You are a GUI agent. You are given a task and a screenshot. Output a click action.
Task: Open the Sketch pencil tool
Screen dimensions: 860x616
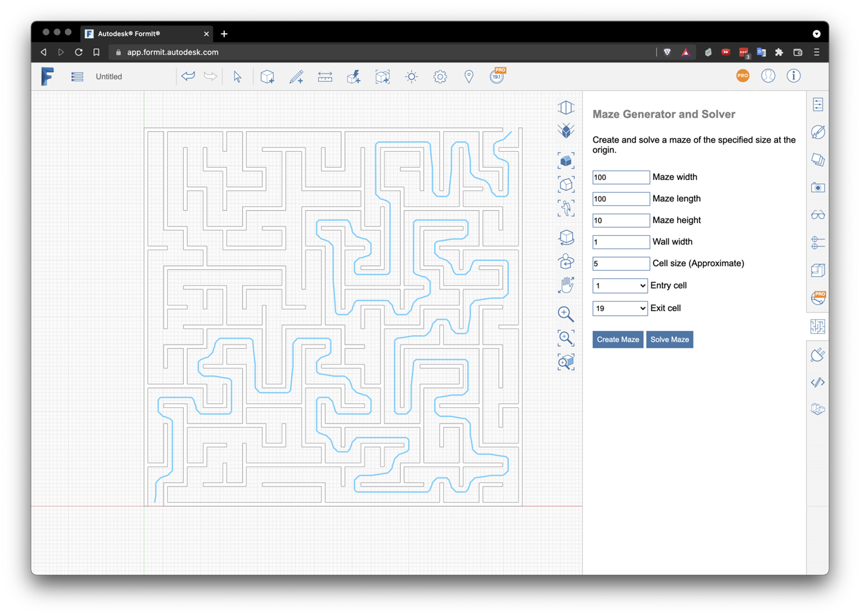(x=296, y=76)
